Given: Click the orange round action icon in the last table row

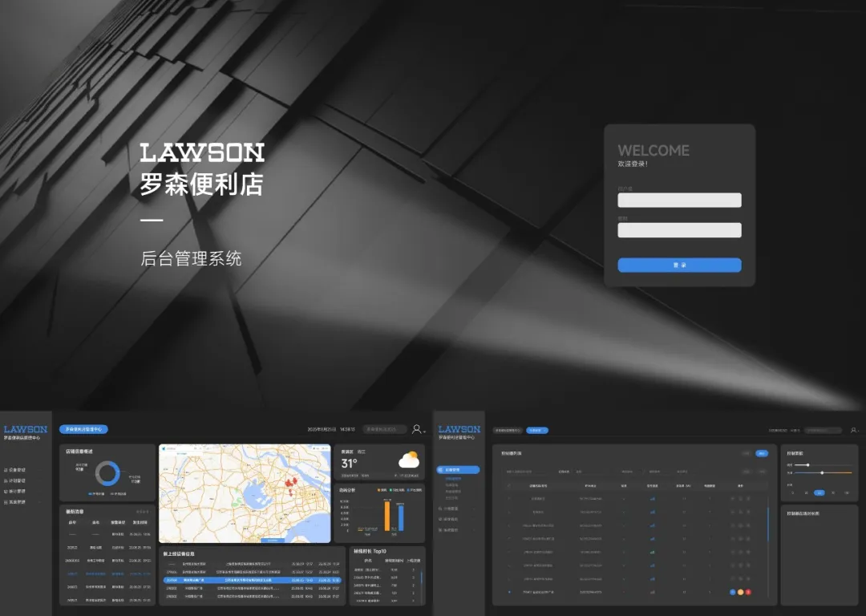Looking at the screenshot, I should pos(741,592).
